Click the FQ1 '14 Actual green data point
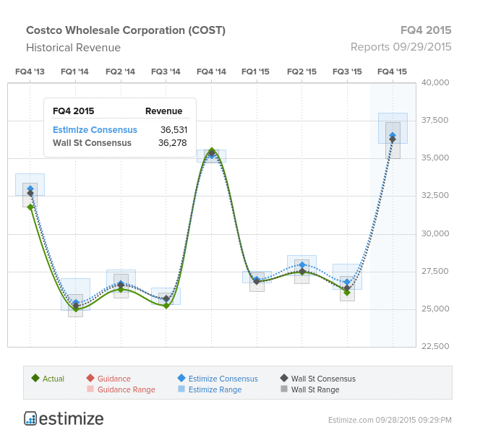Screen dimensions: 488x448 (76, 309)
